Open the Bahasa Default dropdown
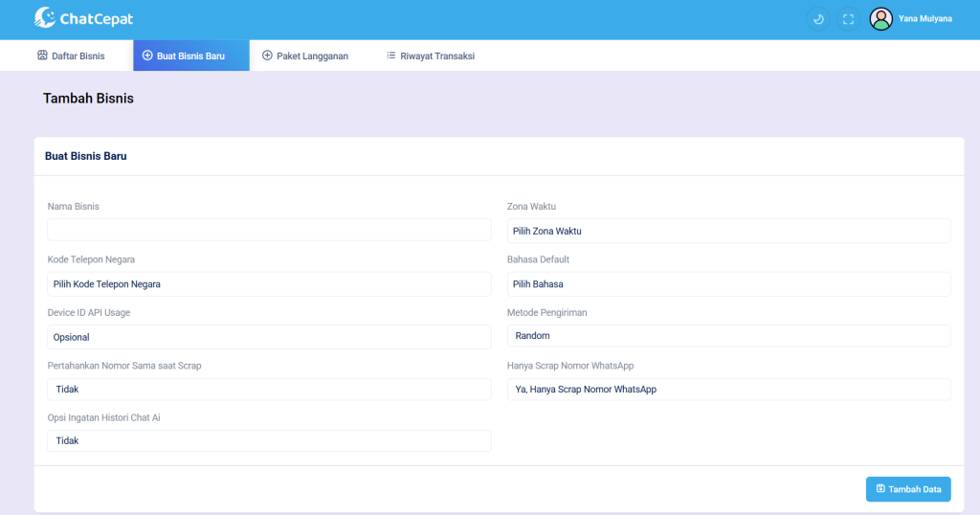Viewport: 980px width, 515px height. tap(728, 283)
